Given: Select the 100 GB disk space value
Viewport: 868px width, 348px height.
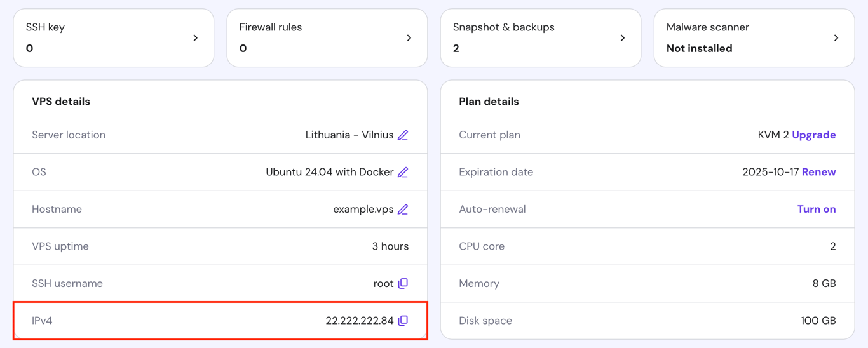Looking at the screenshot, I should pyautogui.click(x=818, y=321).
